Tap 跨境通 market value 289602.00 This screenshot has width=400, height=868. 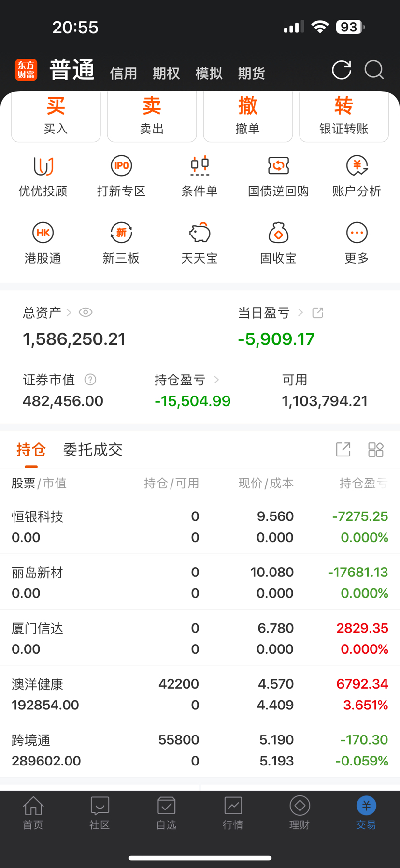pyautogui.click(x=46, y=761)
